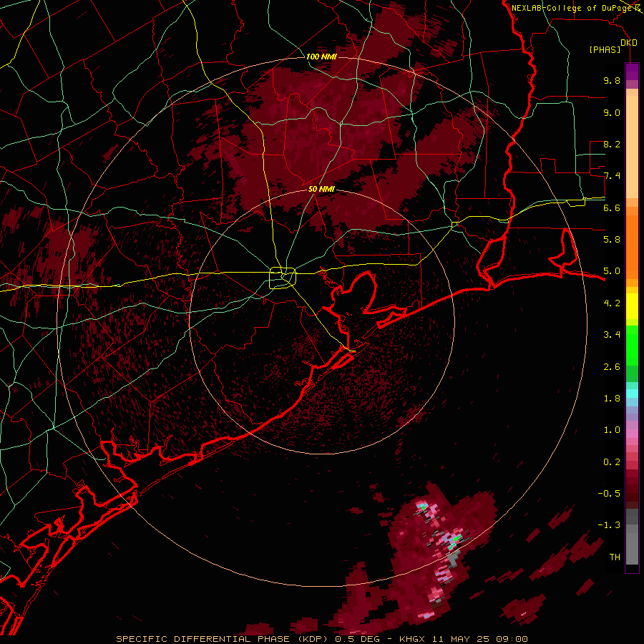Click the "50 NMI" range ring label
Viewport: 644px width, 644px height.
(x=321, y=189)
